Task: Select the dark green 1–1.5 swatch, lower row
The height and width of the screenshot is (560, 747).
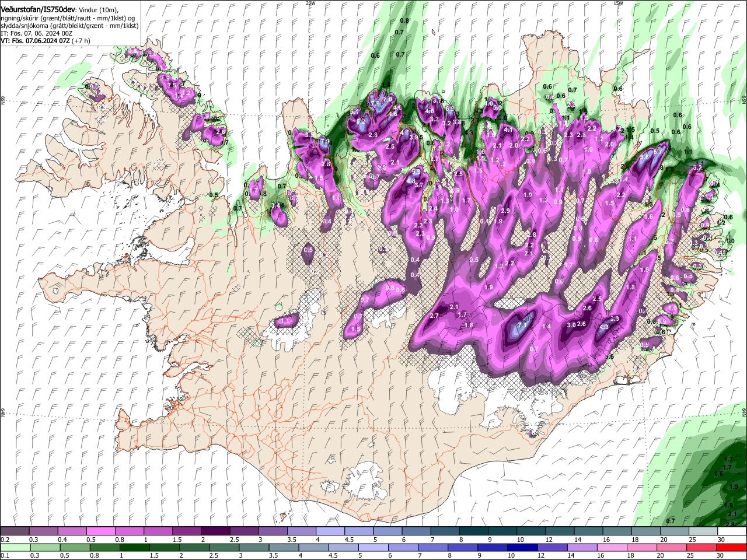Action: 134,547
